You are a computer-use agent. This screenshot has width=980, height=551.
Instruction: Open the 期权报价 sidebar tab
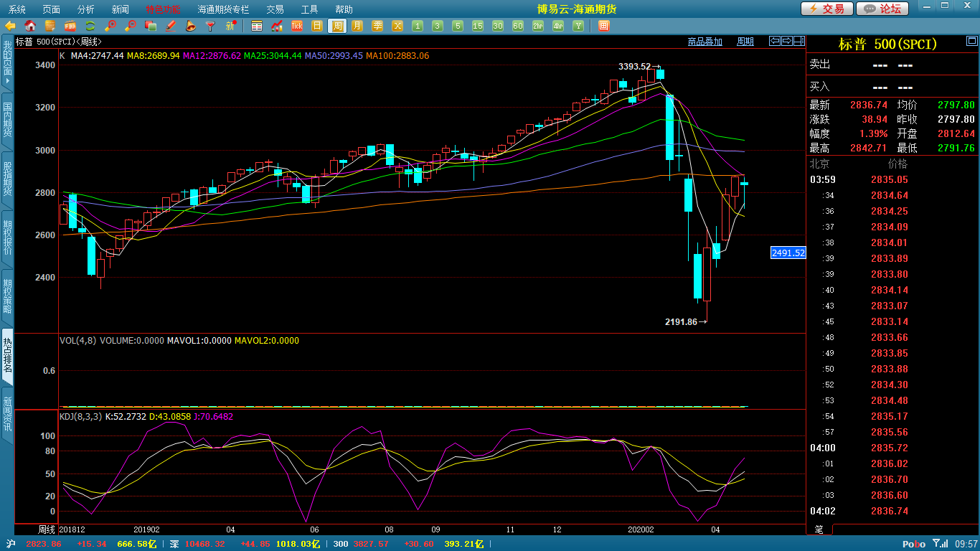tap(7, 237)
